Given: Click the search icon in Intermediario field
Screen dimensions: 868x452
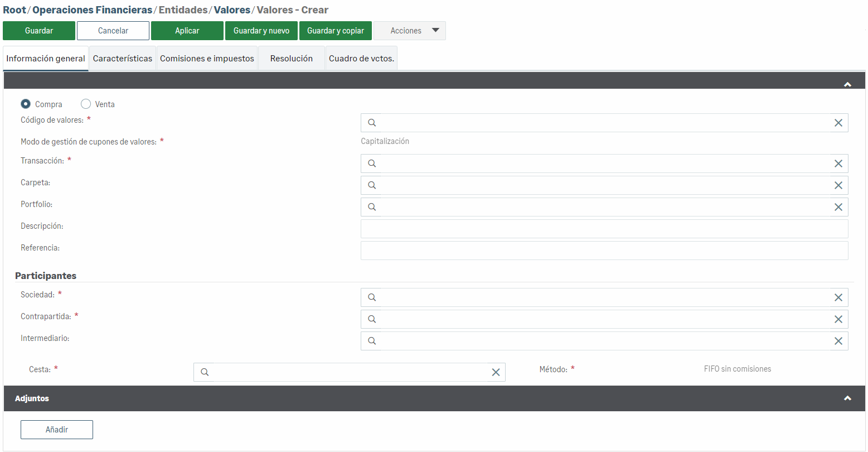Looking at the screenshot, I should click(372, 341).
